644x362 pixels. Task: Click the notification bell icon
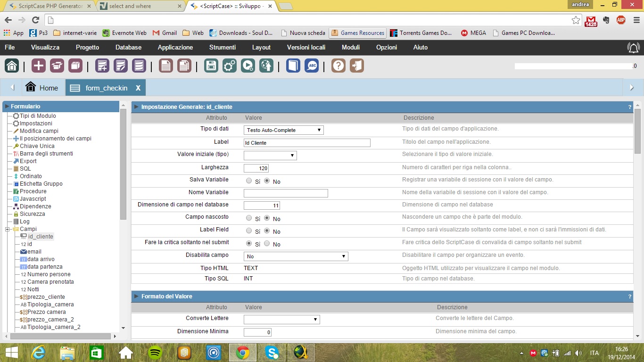633,48
